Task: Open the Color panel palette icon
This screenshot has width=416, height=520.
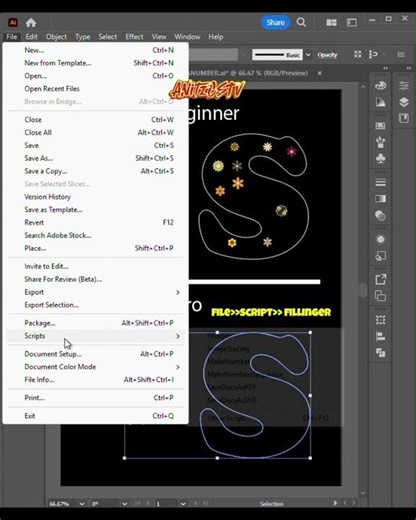Action: point(380,86)
